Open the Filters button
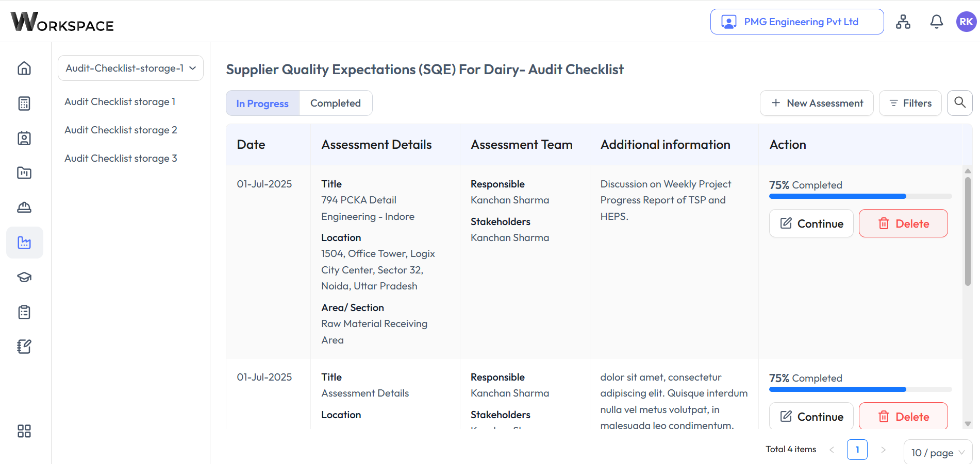This screenshot has width=980, height=464. [910, 103]
